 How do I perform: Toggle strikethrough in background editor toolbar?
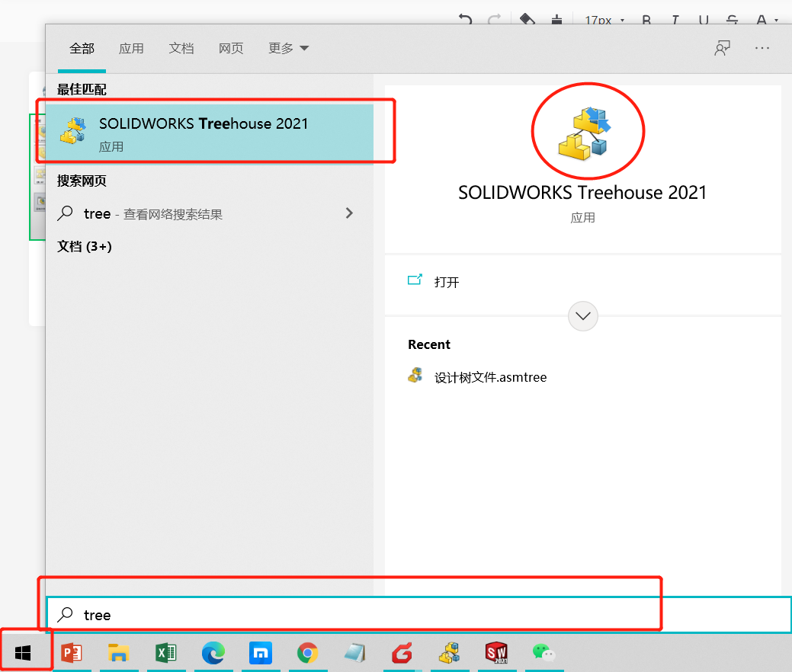(x=733, y=21)
